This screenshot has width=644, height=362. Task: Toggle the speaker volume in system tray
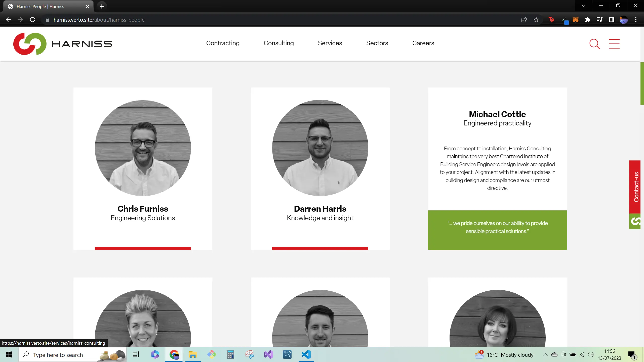tap(590, 354)
